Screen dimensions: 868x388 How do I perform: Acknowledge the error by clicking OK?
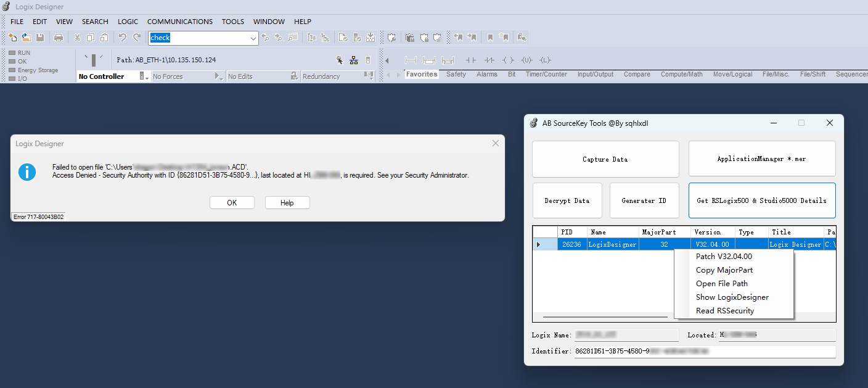tap(232, 202)
